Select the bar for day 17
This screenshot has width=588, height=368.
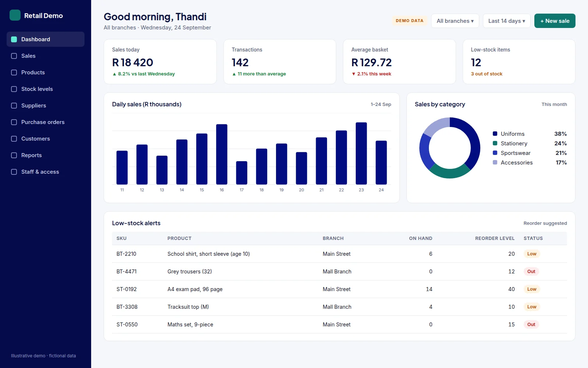[241, 173]
